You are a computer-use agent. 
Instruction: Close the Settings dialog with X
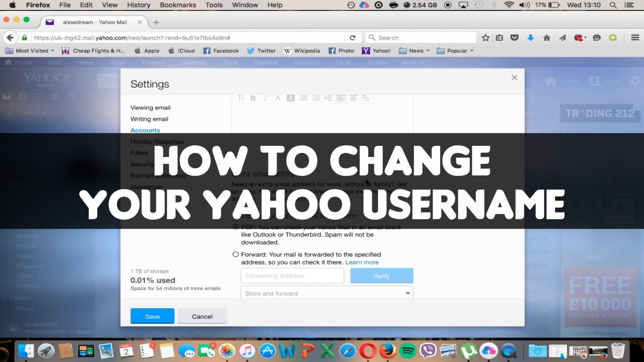(x=514, y=77)
